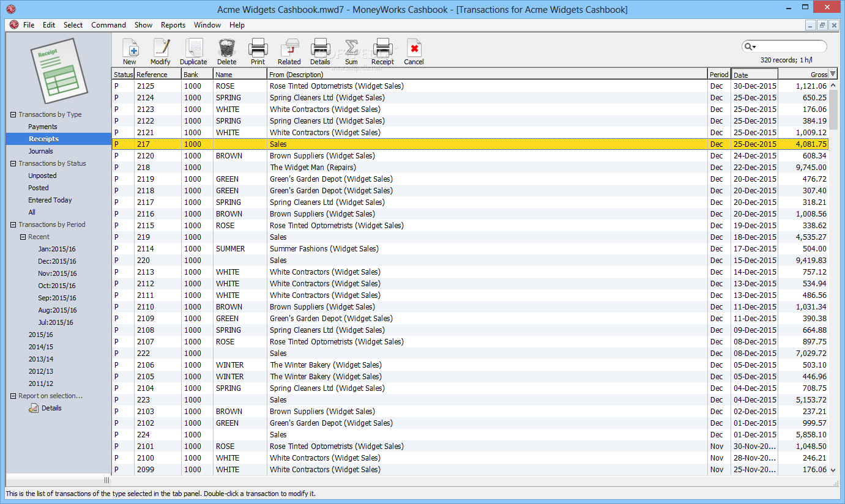Sort by the Reference column header

(158, 74)
